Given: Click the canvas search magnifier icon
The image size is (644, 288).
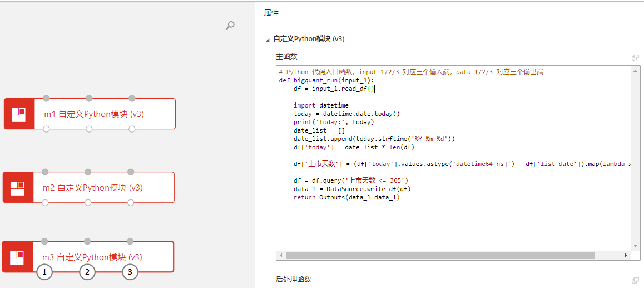Looking at the screenshot, I should click(230, 26).
